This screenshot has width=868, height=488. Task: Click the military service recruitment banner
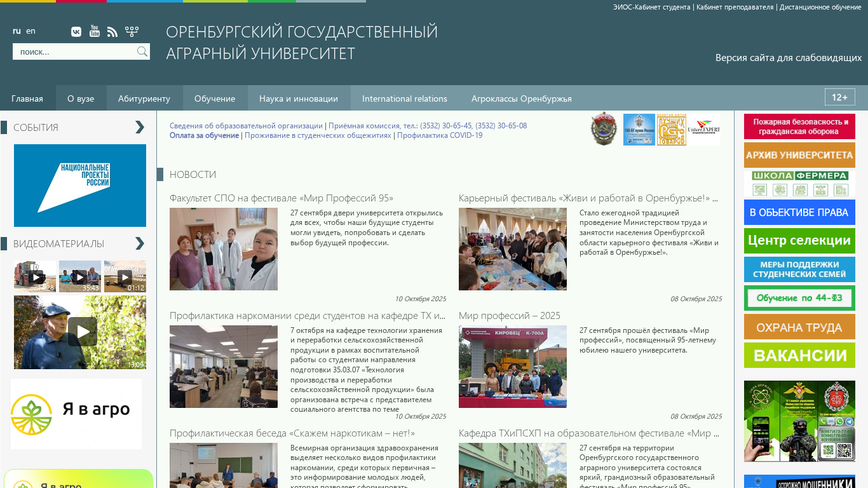799,421
